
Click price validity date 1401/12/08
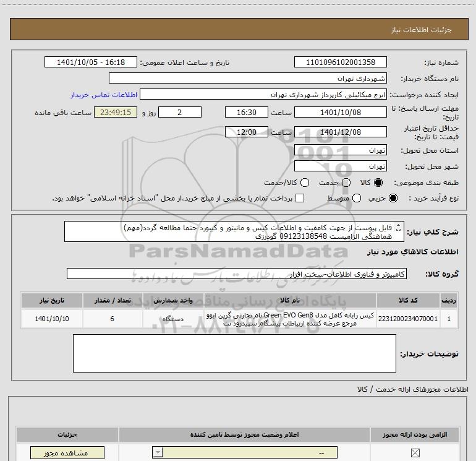click(340, 132)
